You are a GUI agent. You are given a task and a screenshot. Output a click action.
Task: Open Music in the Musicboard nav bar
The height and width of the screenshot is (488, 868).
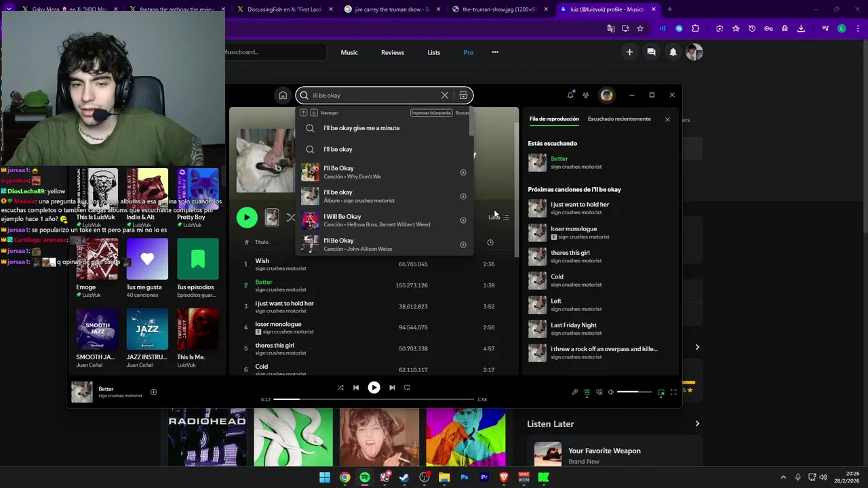[349, 52]
